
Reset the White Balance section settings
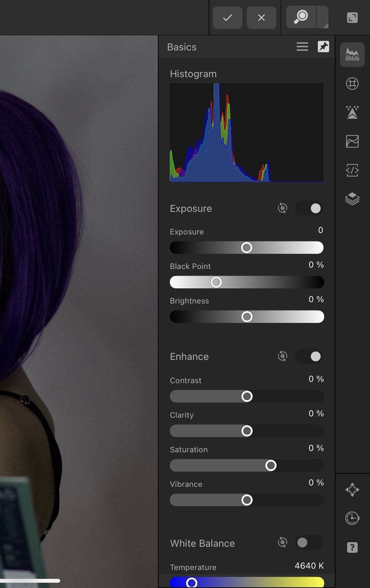pos(283,542)
